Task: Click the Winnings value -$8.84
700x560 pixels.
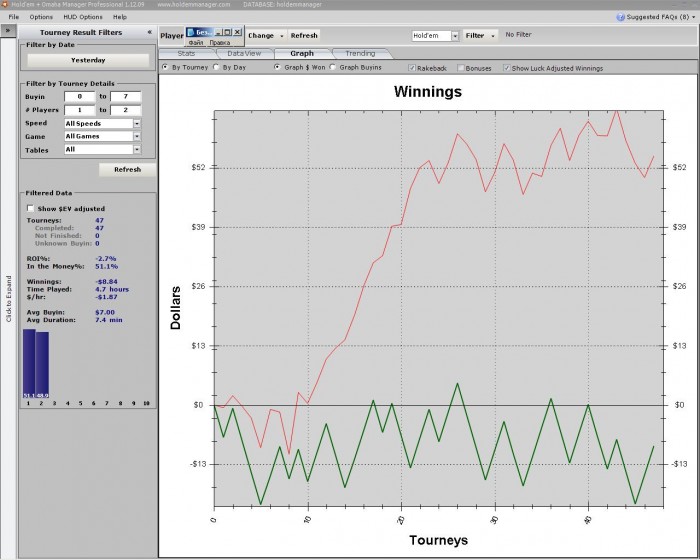Action: tap(106, 282)
